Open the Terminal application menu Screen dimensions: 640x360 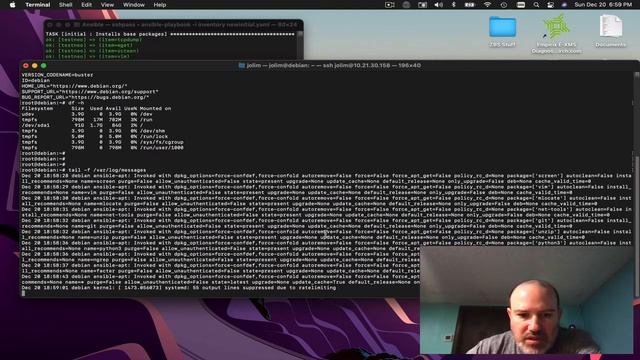pyautogui.click(x=38, y=5)
